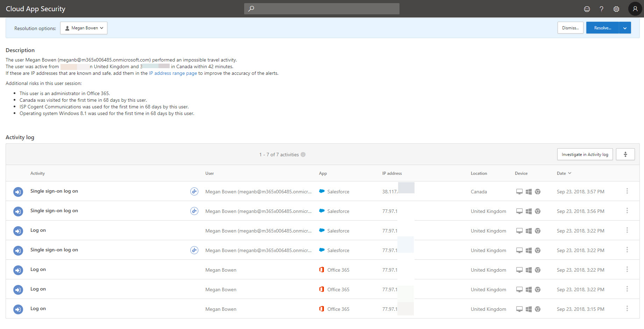Click the SSO badge icon at 3:57 PM row
Screen dimensions: 644x329
194,191
